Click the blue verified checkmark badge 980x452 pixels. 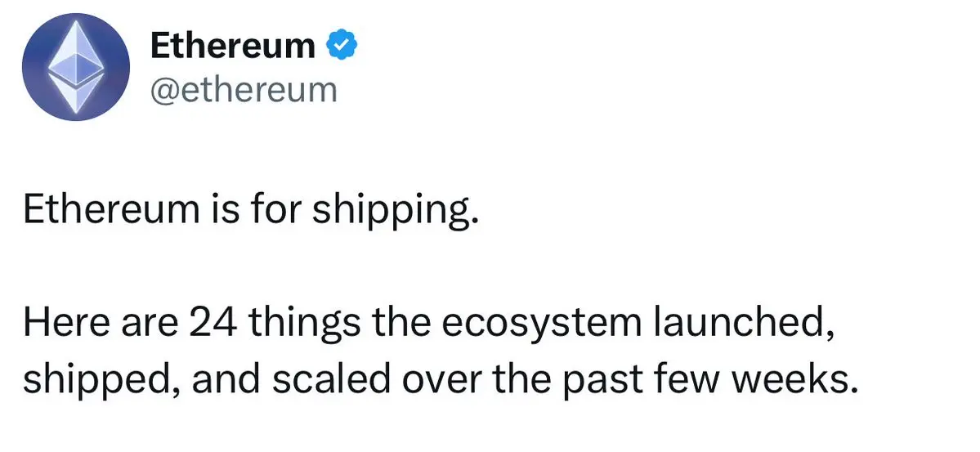coord(342,46)
